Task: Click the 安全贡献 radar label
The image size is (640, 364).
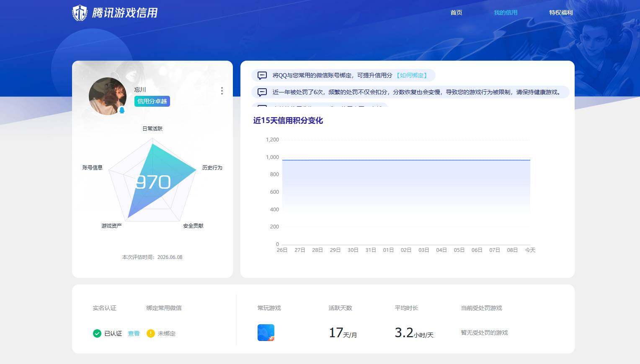Action: [193, 226]
